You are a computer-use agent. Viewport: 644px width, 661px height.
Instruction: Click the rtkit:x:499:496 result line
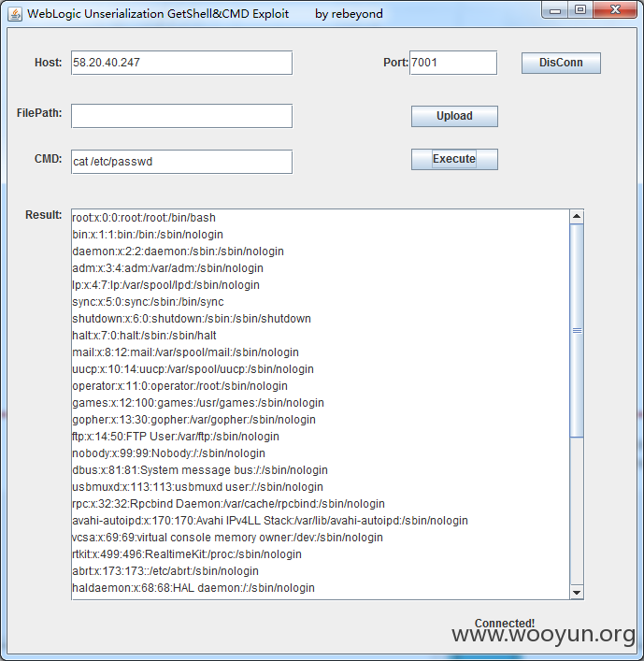(187, 554)
